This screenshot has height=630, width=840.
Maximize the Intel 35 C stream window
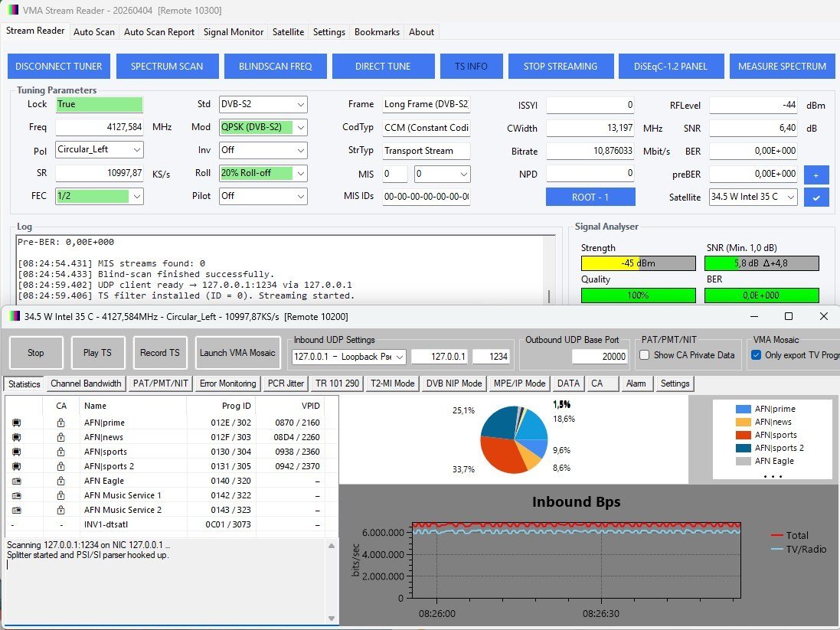788,316
